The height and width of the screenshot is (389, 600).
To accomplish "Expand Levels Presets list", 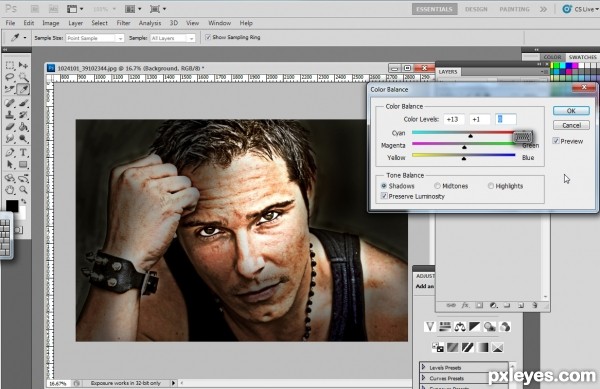I will click(424, 367).
